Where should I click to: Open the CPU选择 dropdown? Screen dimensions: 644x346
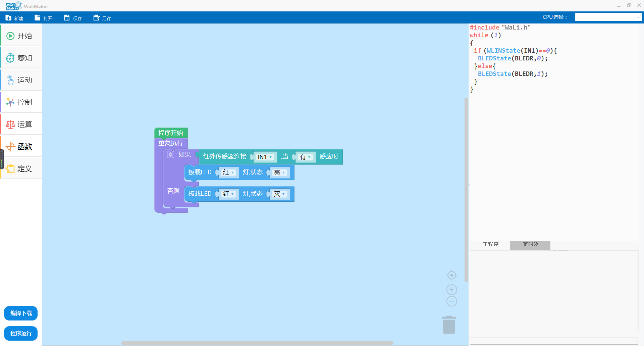(608, 17)
